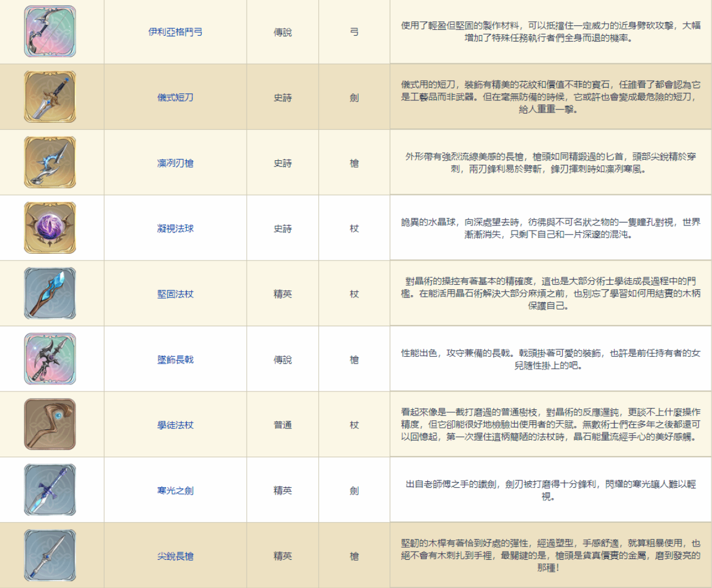Open the 尖銳長槍 link
This screenshot has height=588, width=712.
tap(175, 556)
